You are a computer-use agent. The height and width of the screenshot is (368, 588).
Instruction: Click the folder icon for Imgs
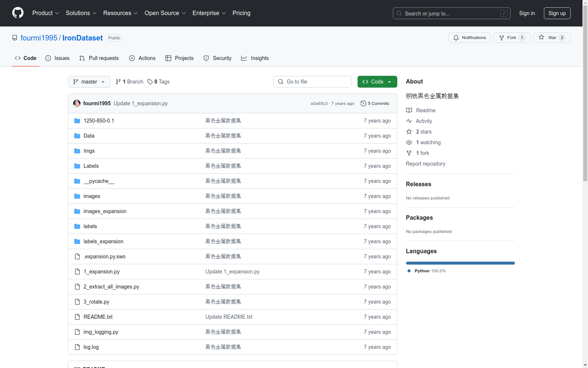pos(77,151)
